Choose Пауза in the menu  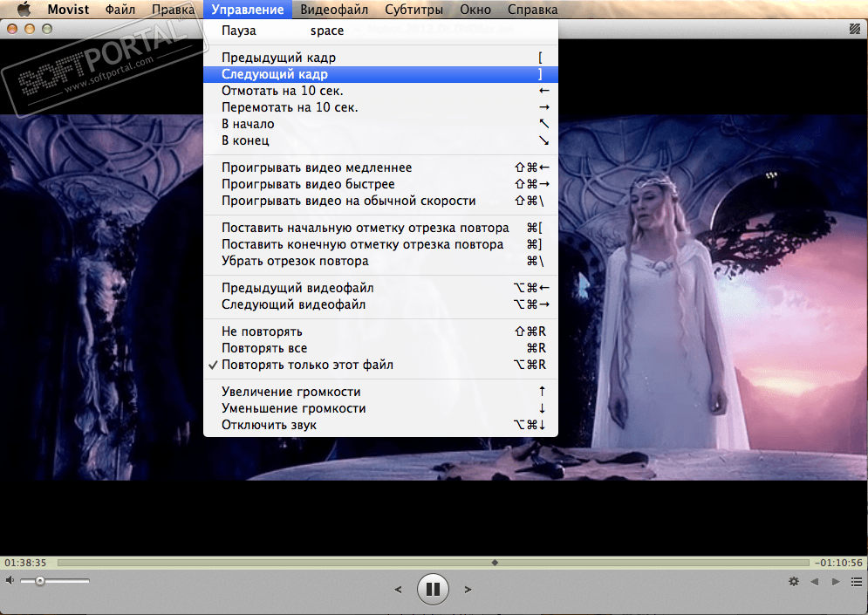tap(380, 31)
